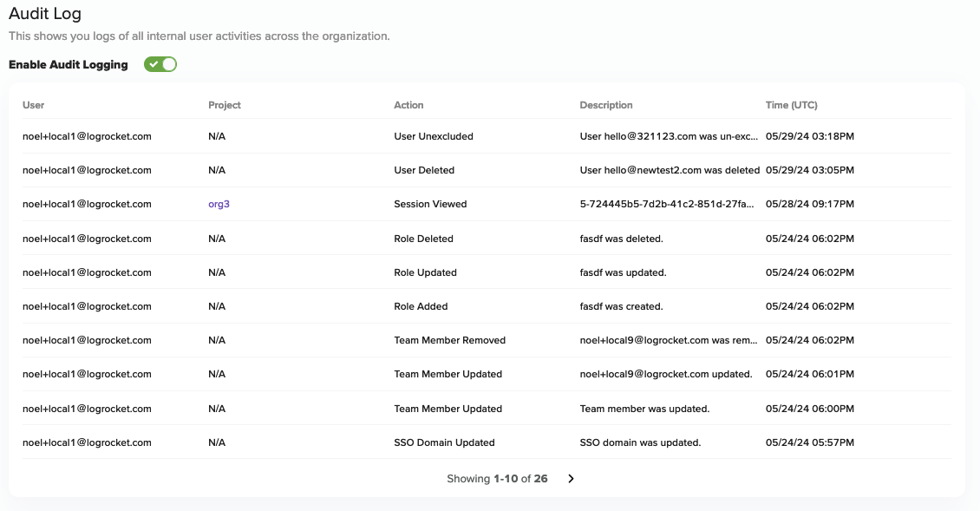Click the Description column header
Viewport: 980px width, 511px height.
[x=606, y=105]
